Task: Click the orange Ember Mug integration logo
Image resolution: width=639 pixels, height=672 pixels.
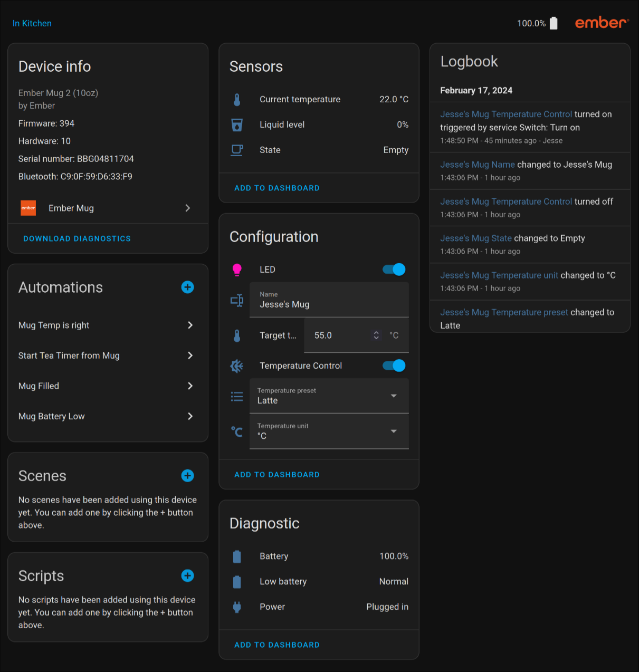Action: tap(28, 208)
